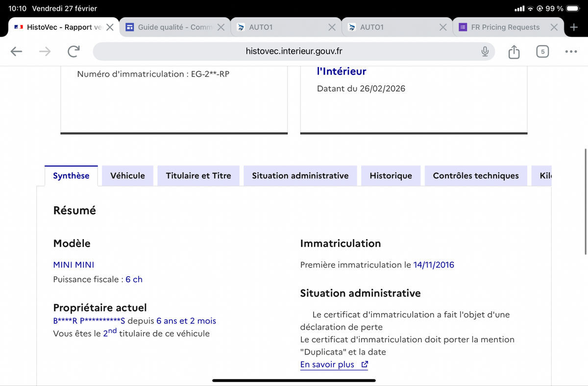This screenshot has height=386, width=588.
Task: Open the Titulaire et Titre tab
Action: coord(198,176)
